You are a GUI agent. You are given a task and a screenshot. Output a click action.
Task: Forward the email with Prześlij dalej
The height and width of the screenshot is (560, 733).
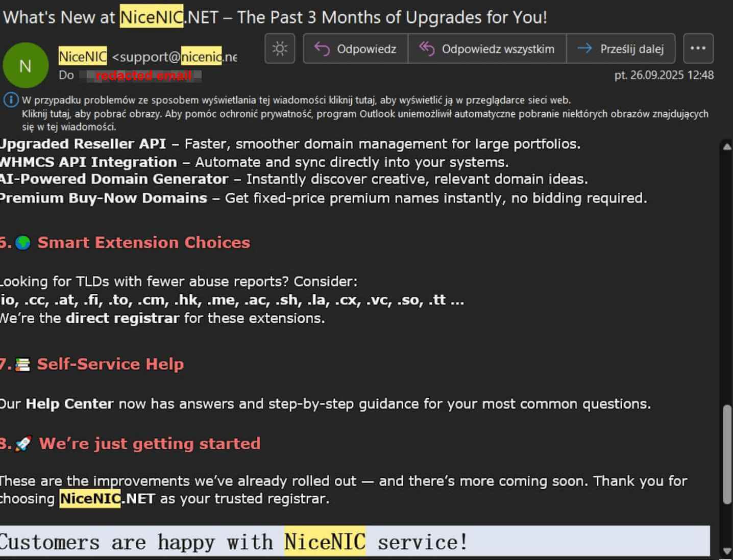[x=621, y=49]
